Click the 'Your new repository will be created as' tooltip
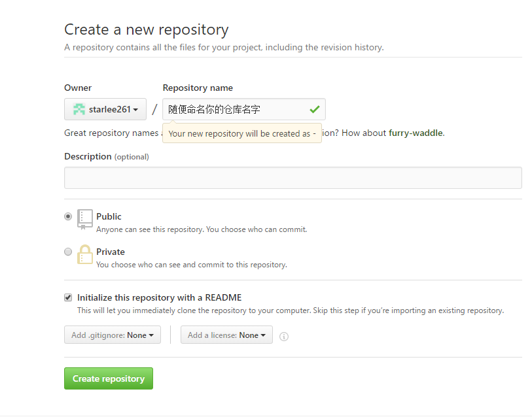Image resolution: width=532 pixels, height=417 pixels. click(242, 133)
